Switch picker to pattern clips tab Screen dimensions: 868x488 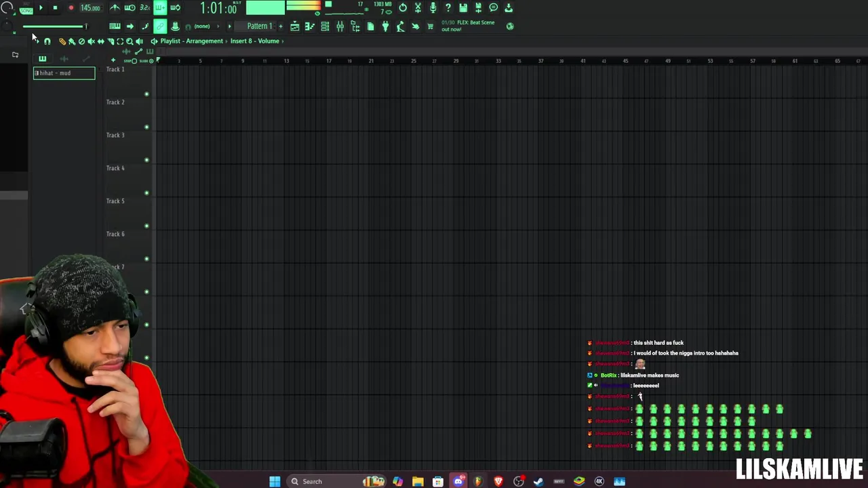pos(42,59)
